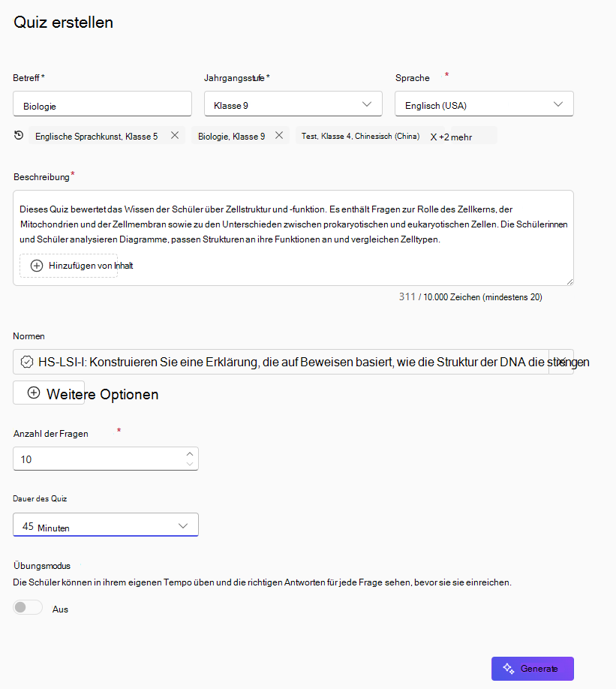Click the Hinzufügen von Inhalt button
Viewport: 616px width, 689px height.
point(68,266)
